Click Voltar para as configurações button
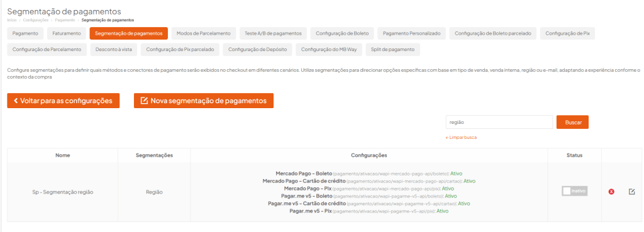 coord(64,101)
